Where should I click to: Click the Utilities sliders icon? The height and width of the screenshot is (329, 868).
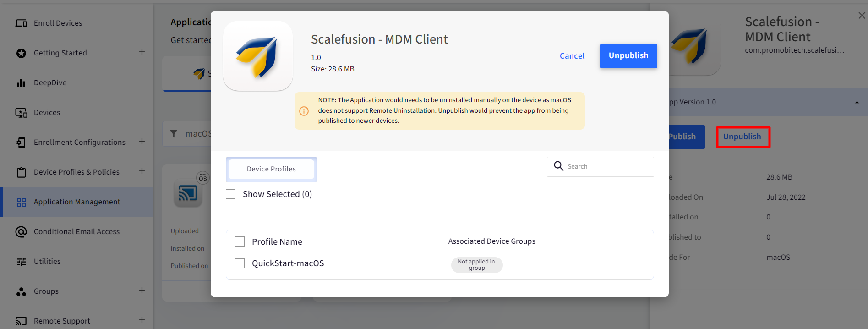[x=21, y=262]
